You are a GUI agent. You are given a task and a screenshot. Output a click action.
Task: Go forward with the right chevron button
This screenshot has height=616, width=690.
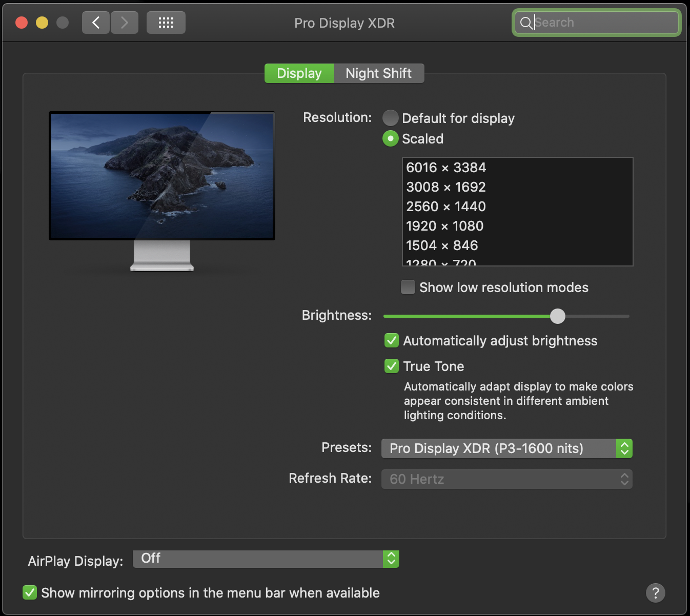tap(125, 23)
